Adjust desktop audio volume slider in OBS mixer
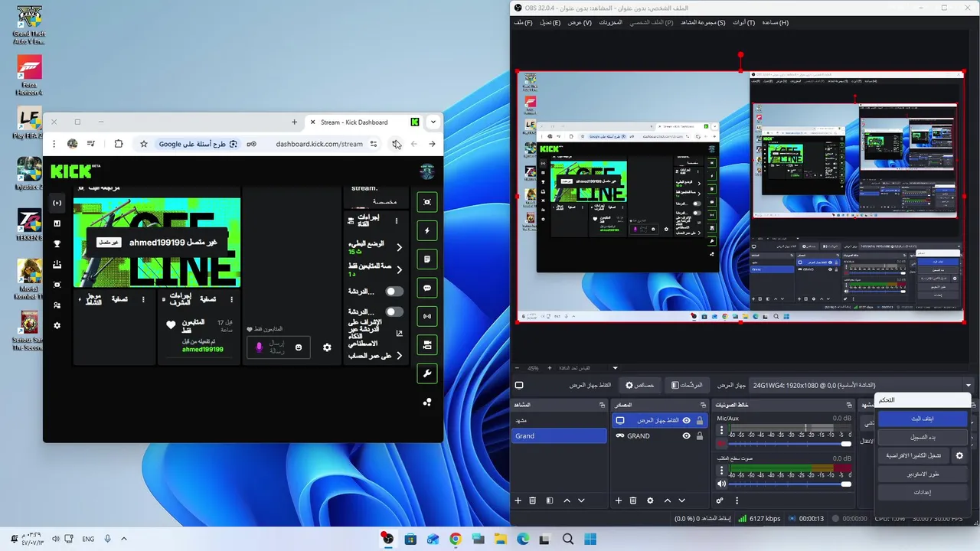 click(790, 484)
